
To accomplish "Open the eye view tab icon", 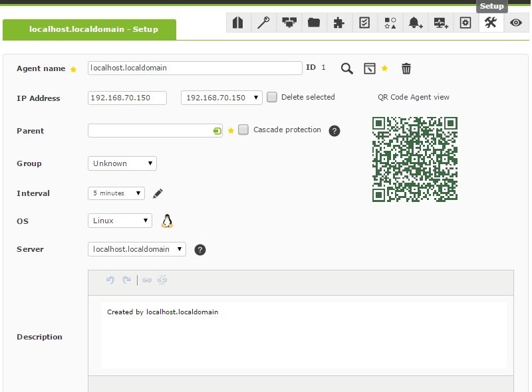I will pos(516,23).
